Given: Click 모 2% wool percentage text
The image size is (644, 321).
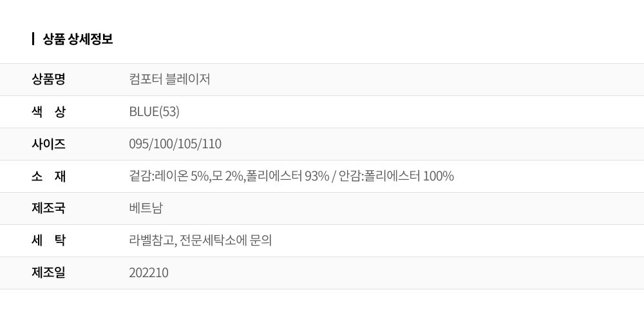Looking at the screenshot, I should (x=227, y=176).
